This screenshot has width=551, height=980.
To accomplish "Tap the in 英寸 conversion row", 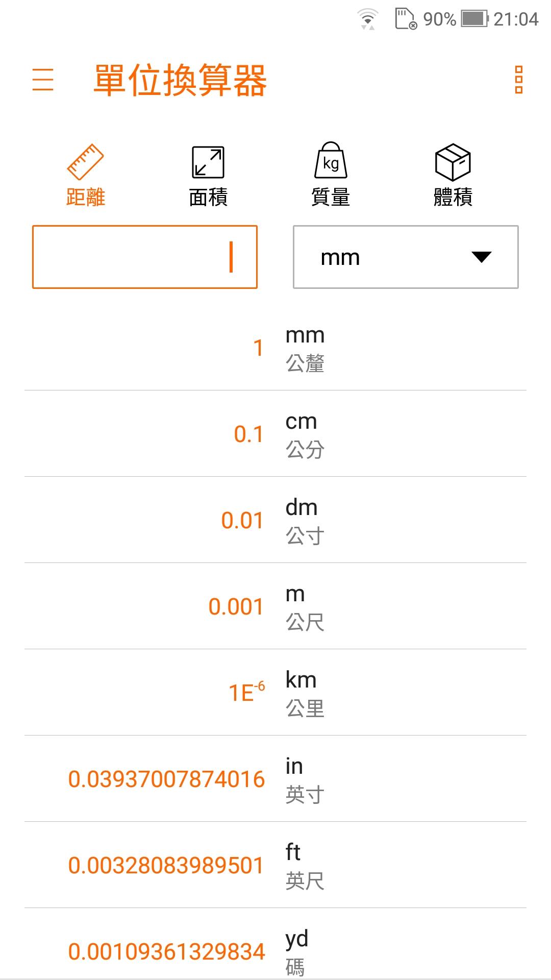I will pos(275,779).
